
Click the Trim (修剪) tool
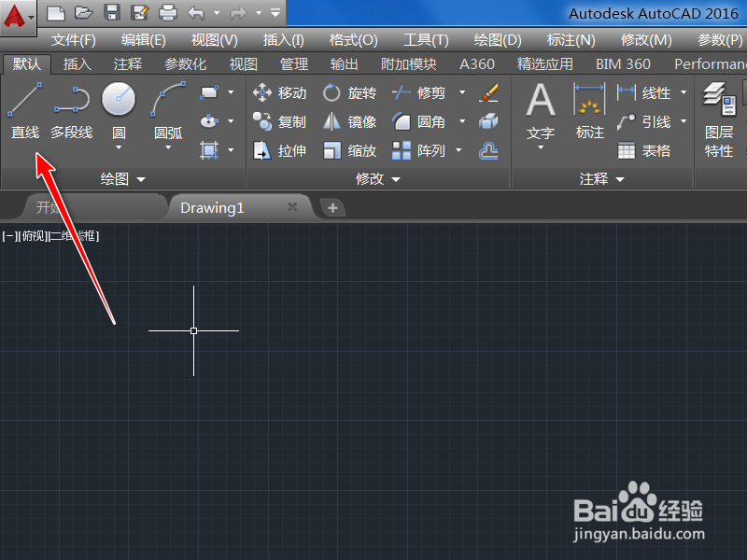(418, 92)
